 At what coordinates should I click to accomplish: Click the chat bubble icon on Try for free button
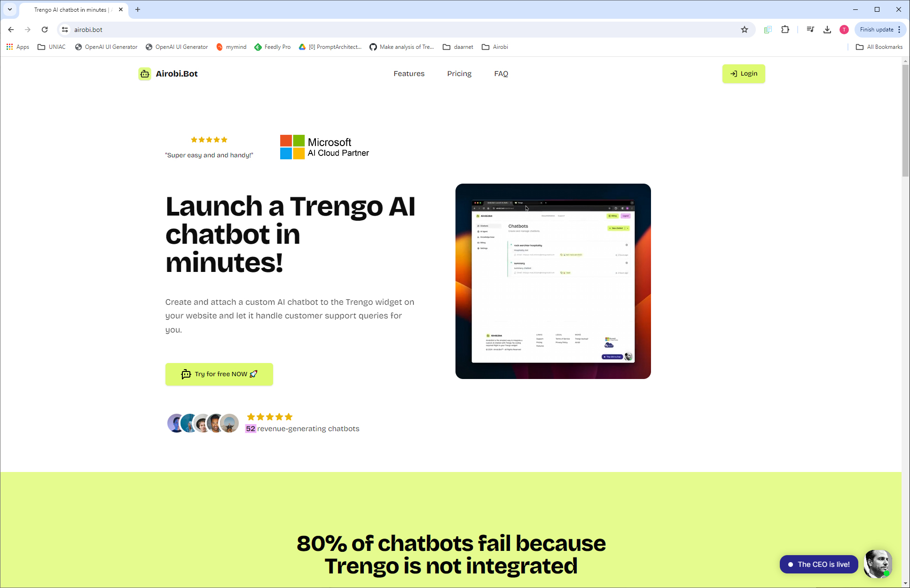(186, 374)
